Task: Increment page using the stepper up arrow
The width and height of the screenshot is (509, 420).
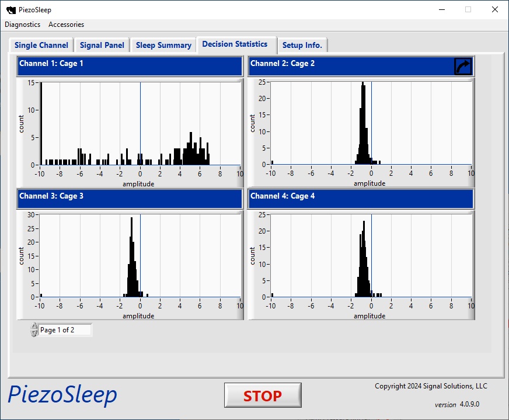Action: click(x=34, y=327)
